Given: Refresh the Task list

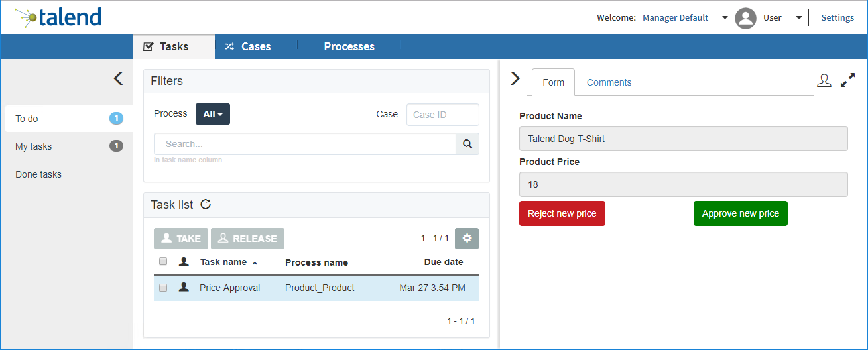Looking at the screenshot, I should (206, 204).
